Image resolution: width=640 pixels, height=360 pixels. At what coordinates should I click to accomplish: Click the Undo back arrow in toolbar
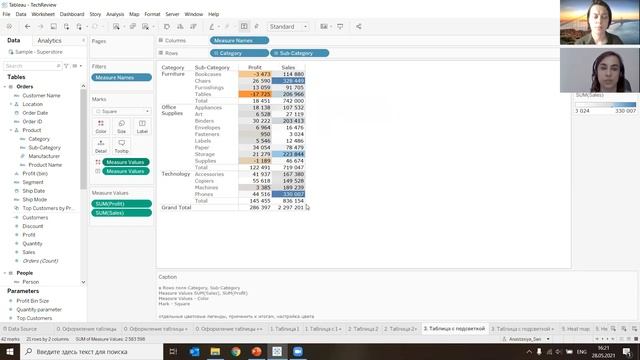click(x=27, y=27)
